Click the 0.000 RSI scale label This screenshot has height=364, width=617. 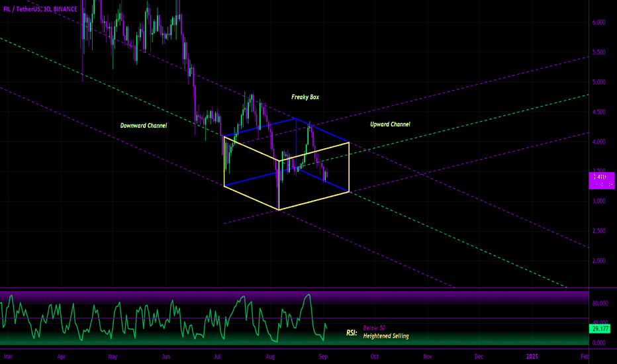click(598, 343)
